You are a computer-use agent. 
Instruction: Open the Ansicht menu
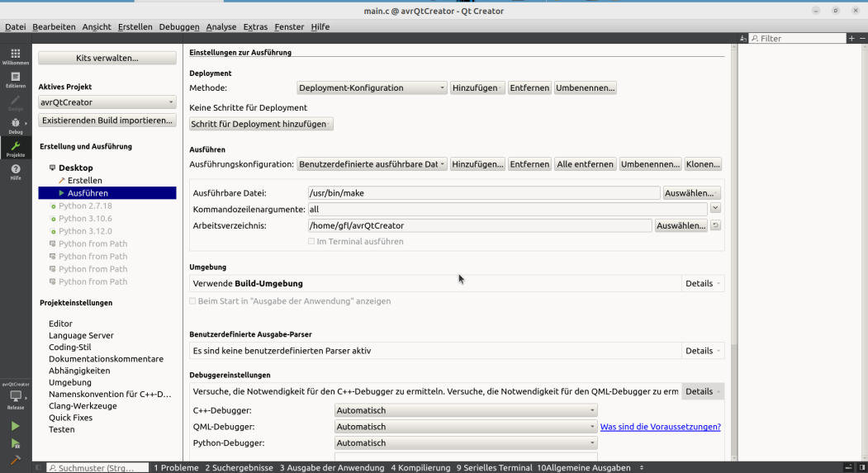[x=97, y=26]
